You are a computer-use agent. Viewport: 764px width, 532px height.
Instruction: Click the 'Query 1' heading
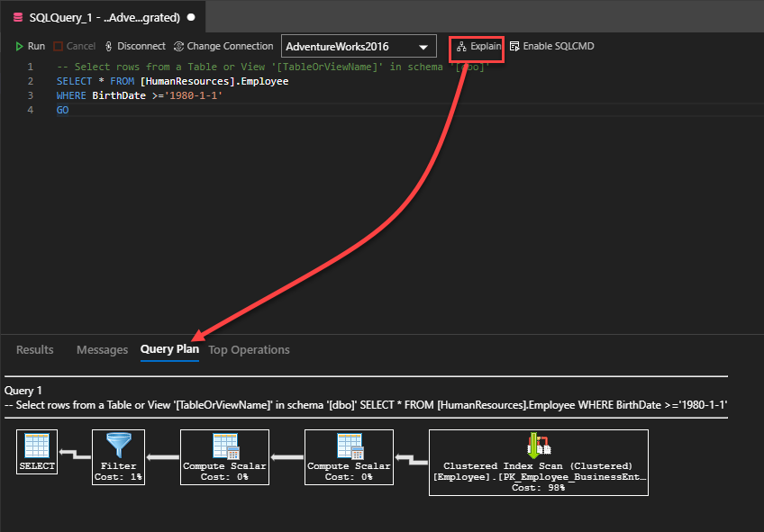pos(23,391)
